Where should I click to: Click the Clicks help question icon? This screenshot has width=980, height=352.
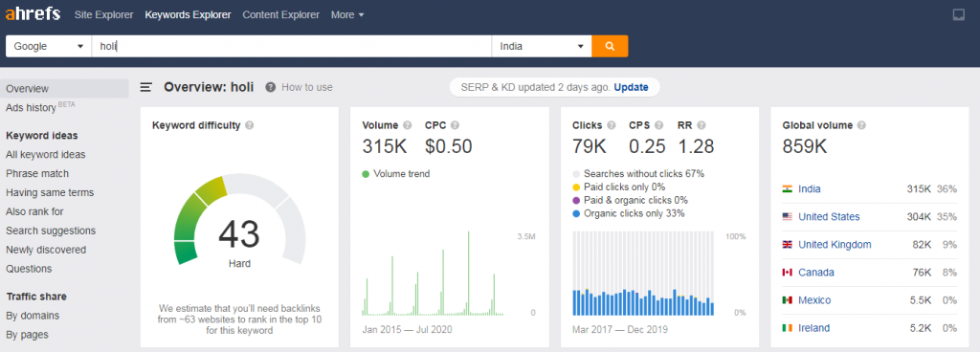(x=612, y=125)
